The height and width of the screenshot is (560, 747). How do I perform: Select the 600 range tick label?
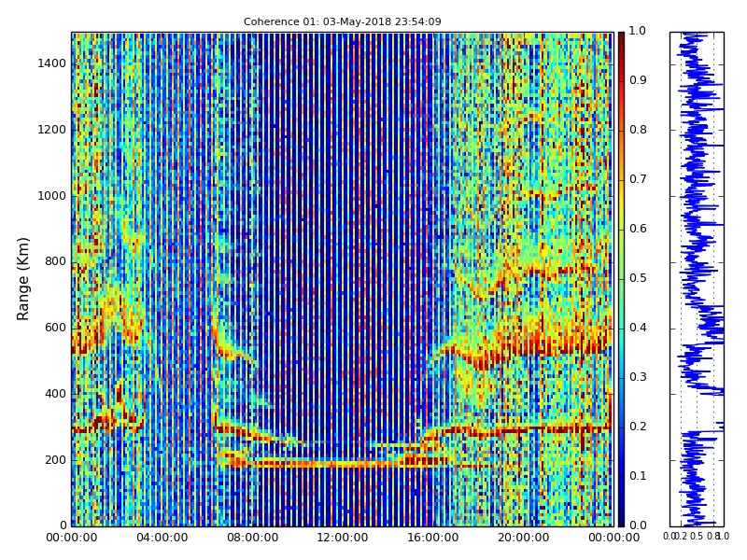[54, 328]
